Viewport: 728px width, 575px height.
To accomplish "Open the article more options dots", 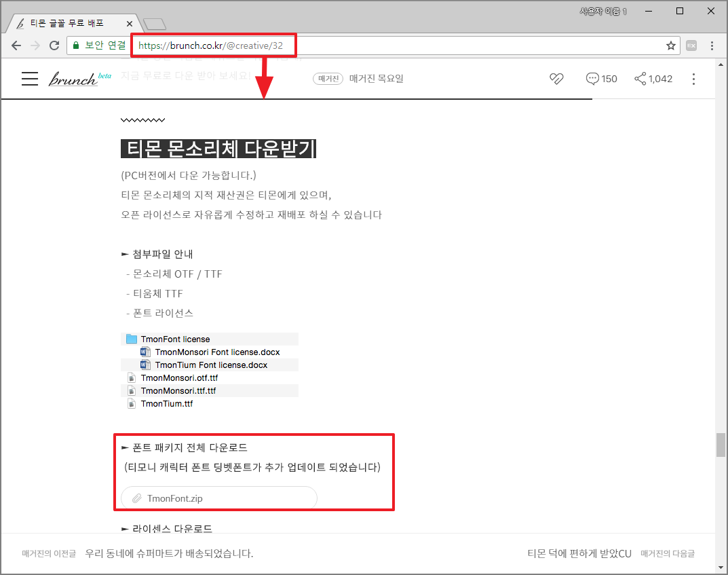I will [x=693, y=79].
